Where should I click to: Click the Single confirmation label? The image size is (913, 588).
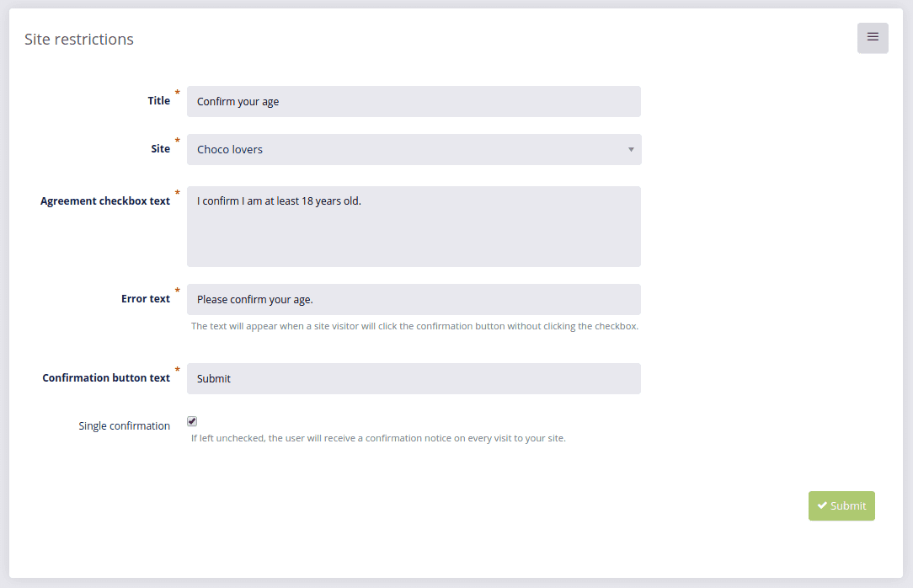(124, 425)
